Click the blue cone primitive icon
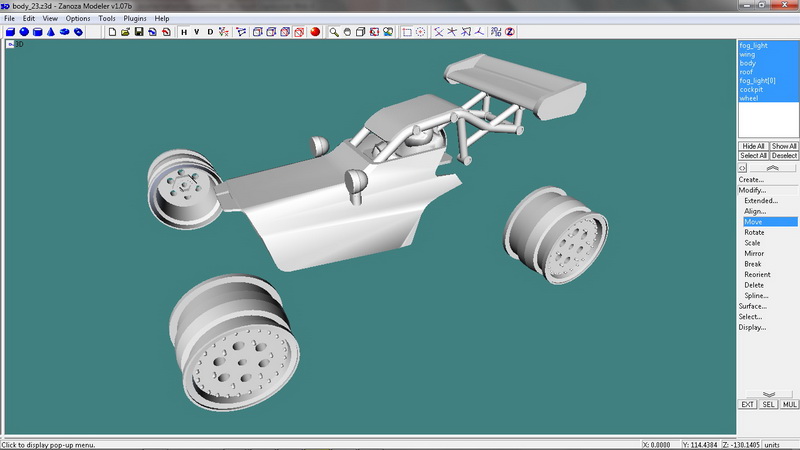Screen dimensions: 800x450 (x=50, y=32)
